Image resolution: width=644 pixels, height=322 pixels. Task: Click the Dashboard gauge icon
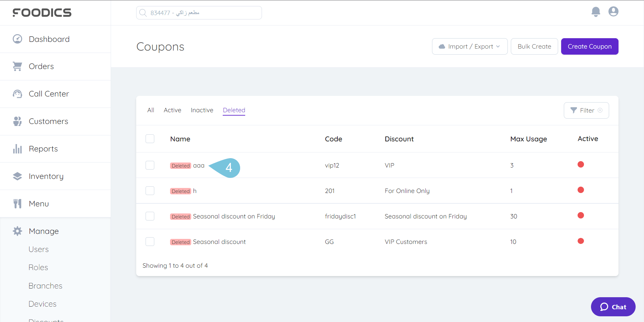pyautogui.click(x=17, y=39)
